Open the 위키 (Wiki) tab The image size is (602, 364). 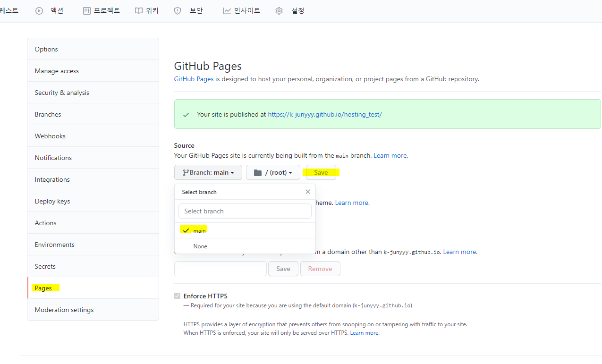tap(147, 10)
